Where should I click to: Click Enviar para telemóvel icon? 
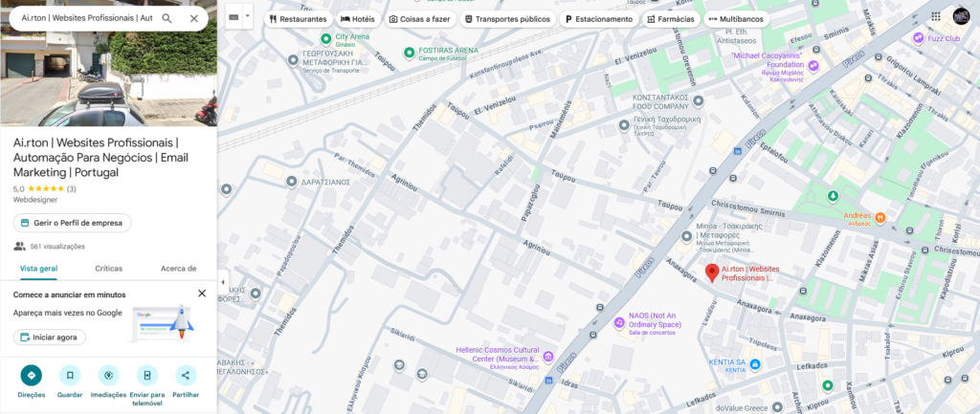(147, 376)
